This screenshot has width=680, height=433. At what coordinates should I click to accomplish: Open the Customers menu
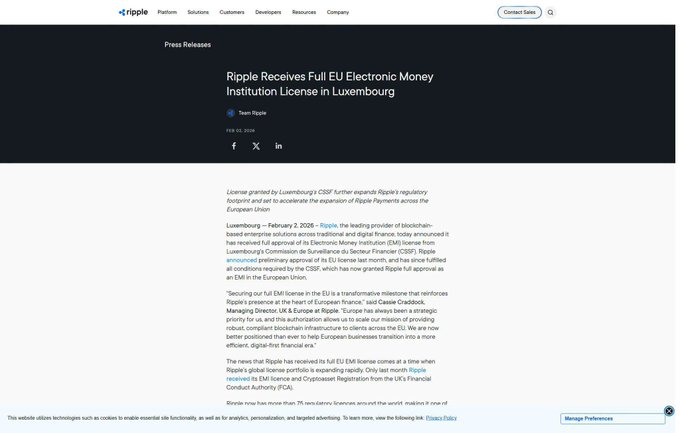232,13
